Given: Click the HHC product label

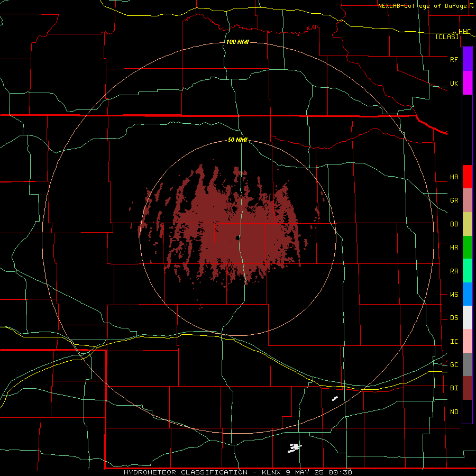Looking at the screenshot, I should pyautogui.click(x=464, y=32).
